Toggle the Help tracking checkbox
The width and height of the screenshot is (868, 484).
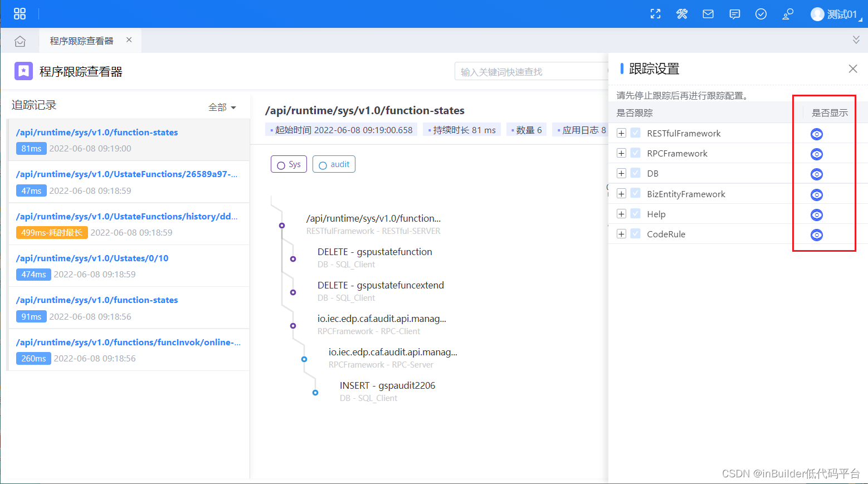(x=635, y=214)
